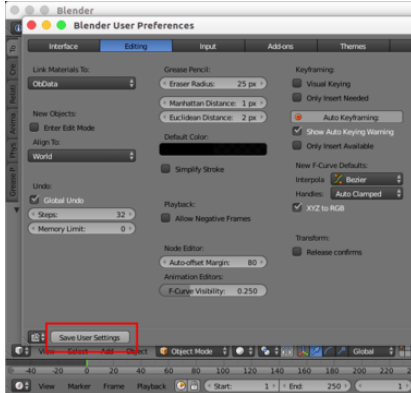
Task: Click the Manhattan Distance field
Action: (213, 103)
